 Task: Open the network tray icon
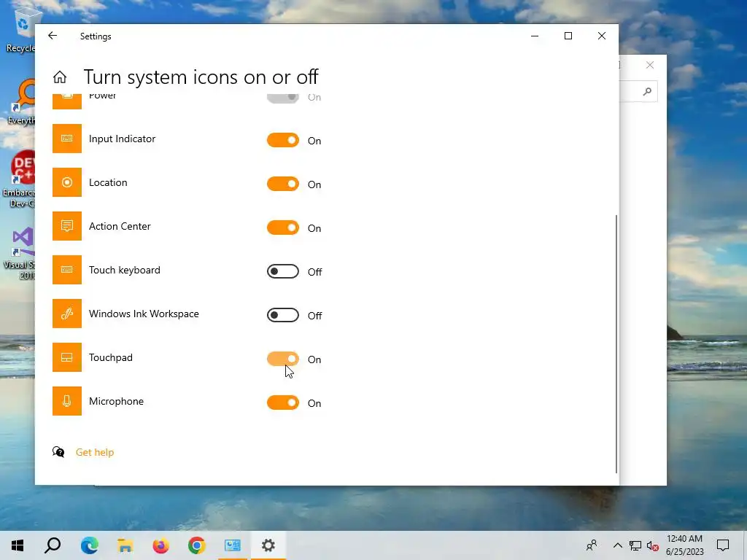coord(635,545)
